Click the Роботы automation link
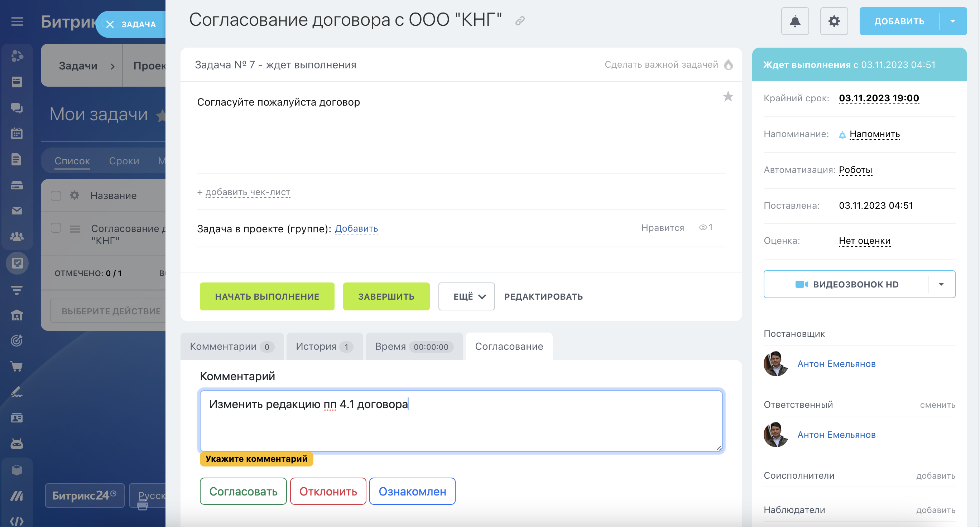Screen dimensions: 980x527 855,170
